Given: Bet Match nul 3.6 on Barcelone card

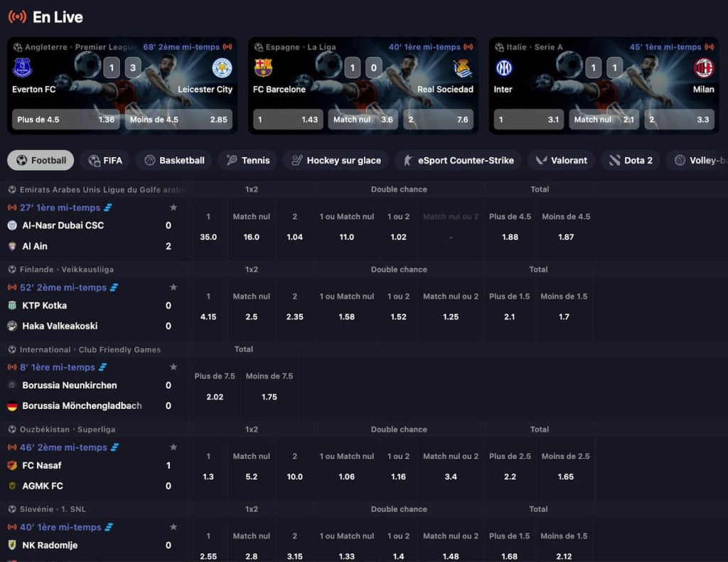Looking at the screenshot, I should [363, 120].
